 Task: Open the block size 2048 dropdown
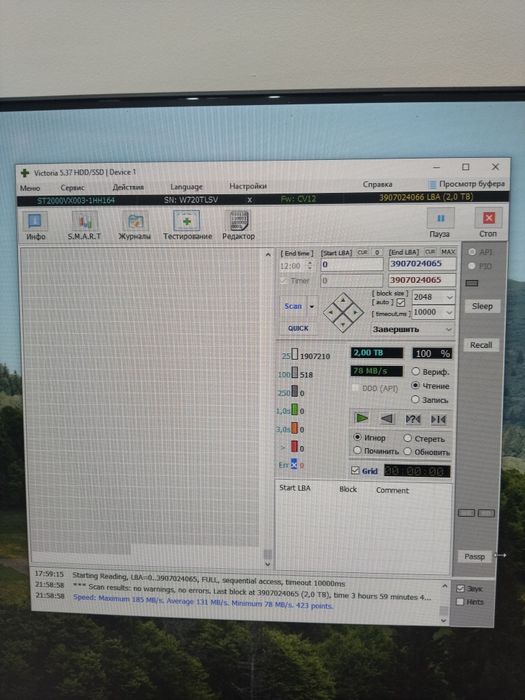click(450, 297)
